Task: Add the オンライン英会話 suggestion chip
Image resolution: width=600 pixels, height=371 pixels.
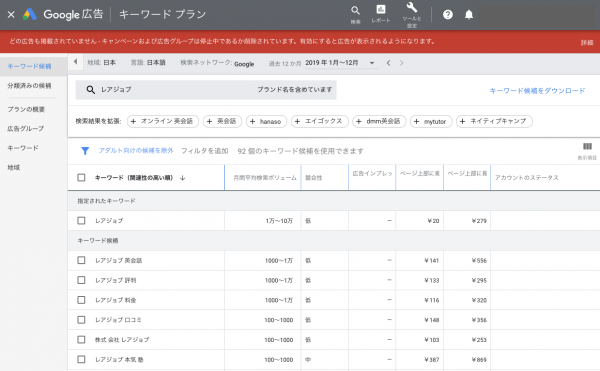Action: click(x=163, y=121)
